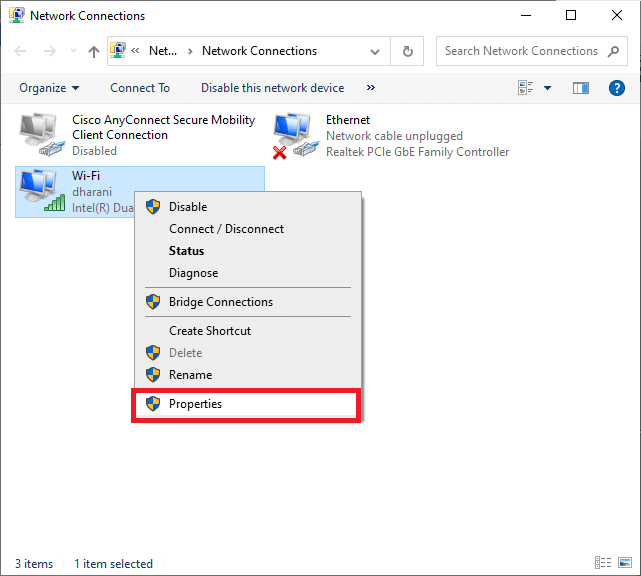
Task: Toggle the preview pane icon
Action: (x=581, y=88)
